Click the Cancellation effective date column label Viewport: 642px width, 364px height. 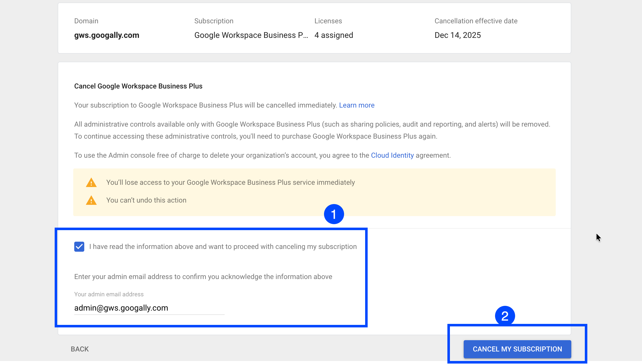[476, 21]
